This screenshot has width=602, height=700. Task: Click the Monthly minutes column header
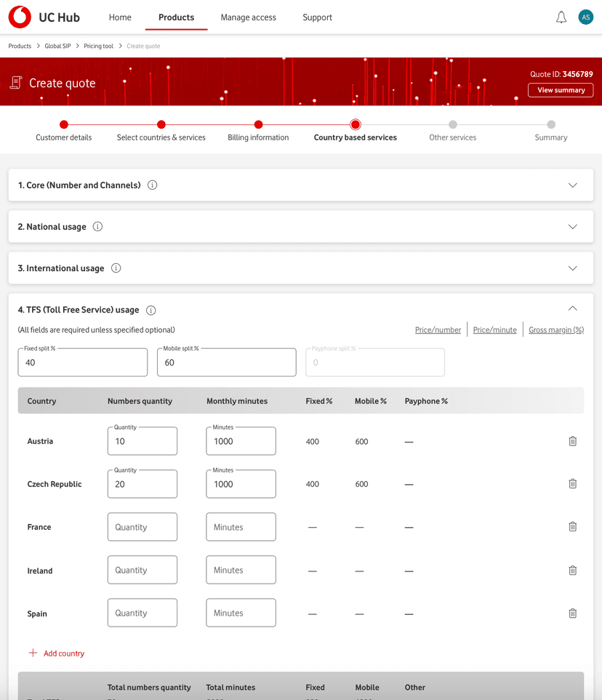click(237, 401)
